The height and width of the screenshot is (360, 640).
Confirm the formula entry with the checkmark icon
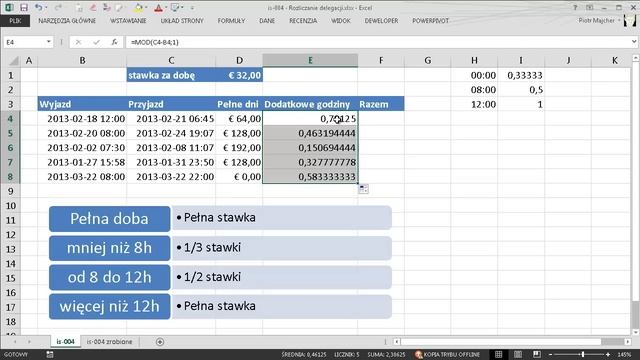pos(96,42)
